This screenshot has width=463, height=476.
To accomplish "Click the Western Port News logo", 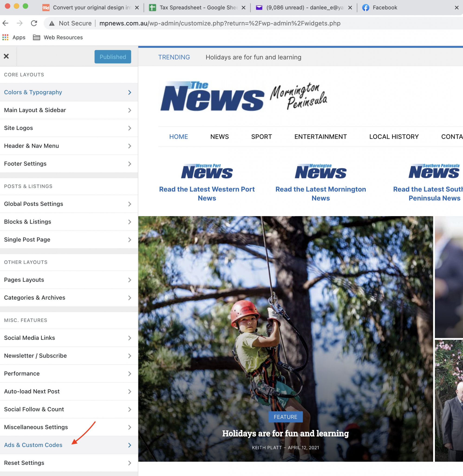I will tap(207, 171).
